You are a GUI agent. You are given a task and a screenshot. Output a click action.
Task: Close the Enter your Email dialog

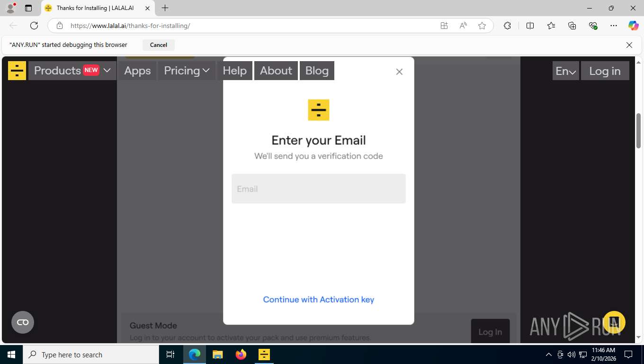[399, 72]
